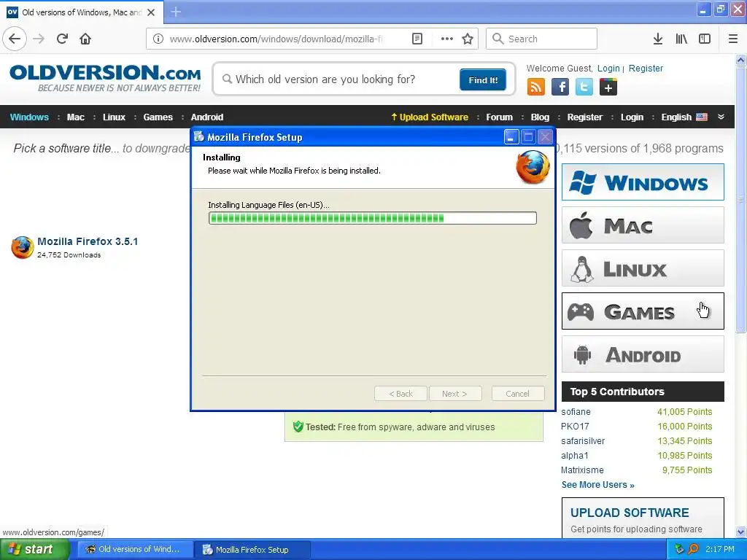Go back using the browser back arrow
The image size is (747, 560).
15,39
